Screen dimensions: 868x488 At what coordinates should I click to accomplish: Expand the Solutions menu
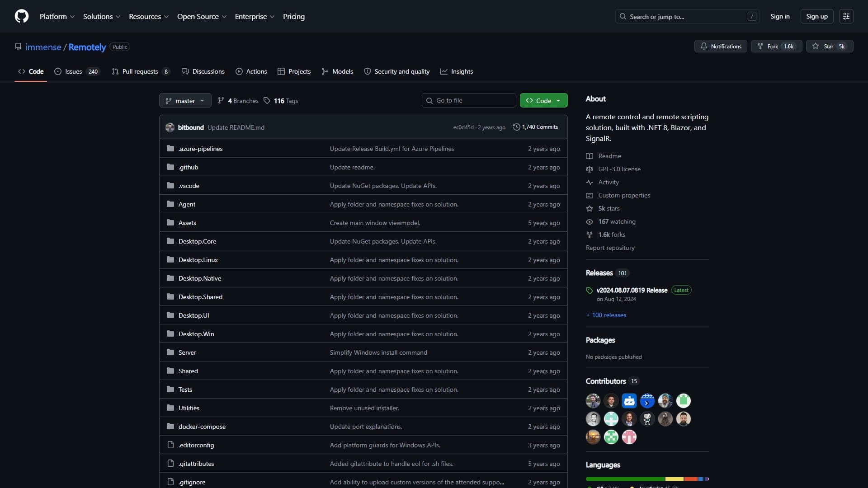pos(102,16)
